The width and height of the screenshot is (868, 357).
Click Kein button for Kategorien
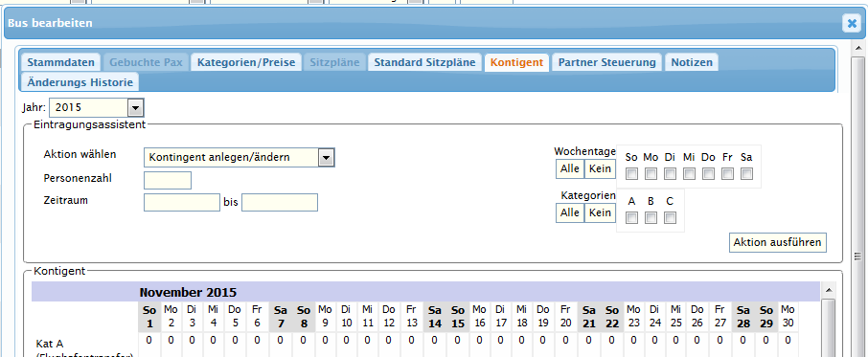point(600,212)
